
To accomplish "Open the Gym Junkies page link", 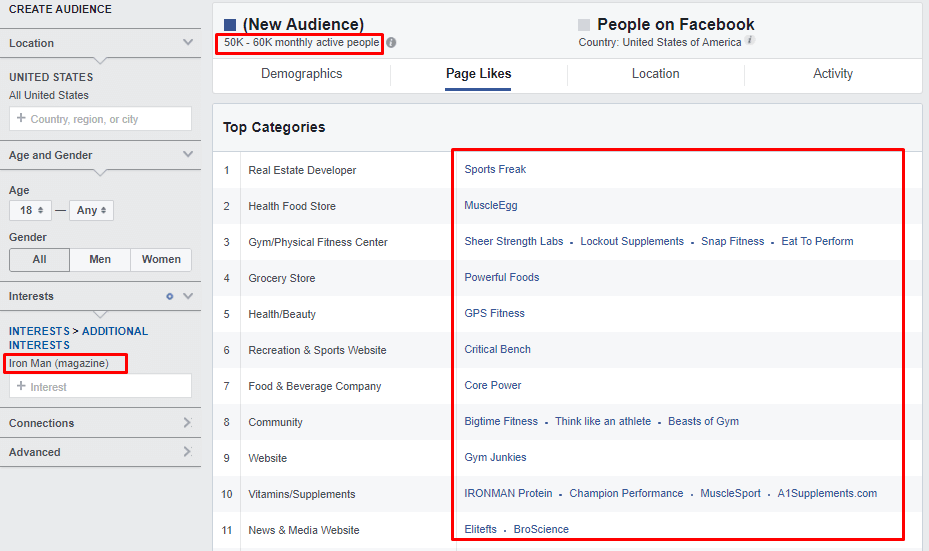I will click(x=495, y=457).
